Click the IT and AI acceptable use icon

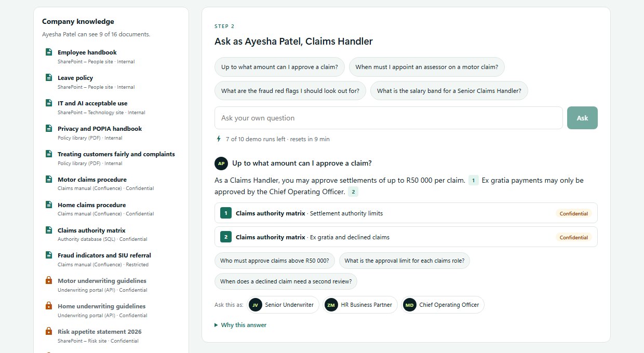click(x=49, y=103)
